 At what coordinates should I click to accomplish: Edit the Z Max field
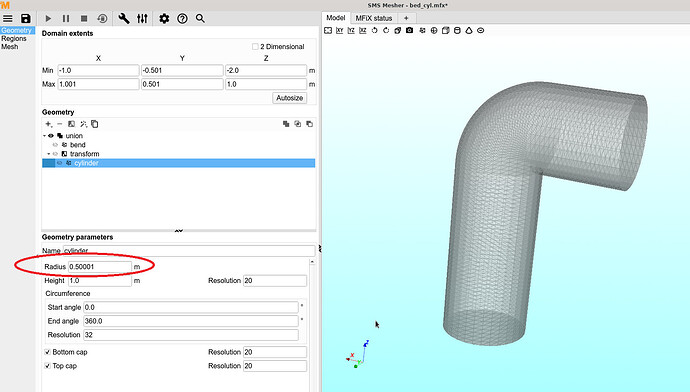(x=266, y=84)
